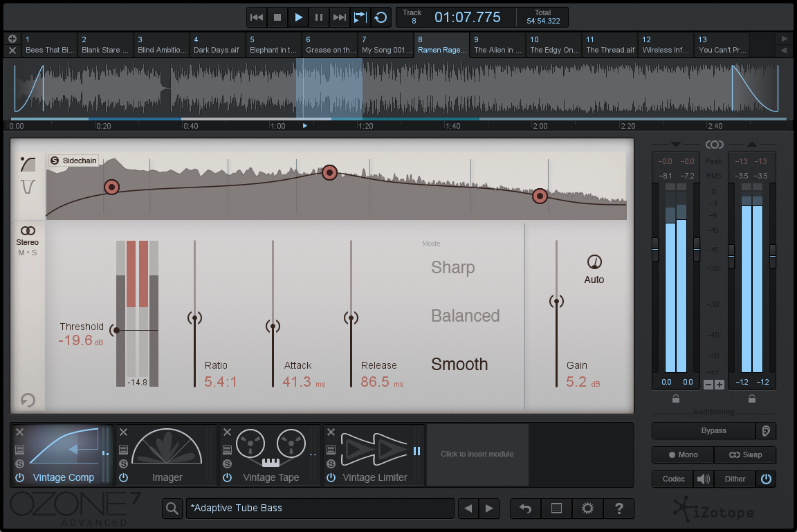This screenshot has width=797, height=532.
Task: Toggle the Dither power button
Action: [x=766, y=479]
